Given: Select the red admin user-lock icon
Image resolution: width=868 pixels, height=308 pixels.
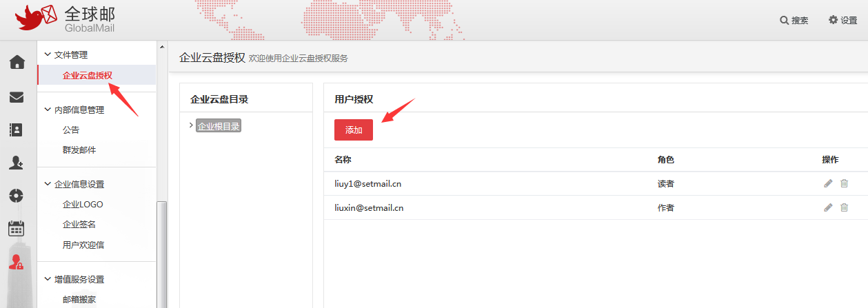Looking at the screenshot, I should (16, 262).
